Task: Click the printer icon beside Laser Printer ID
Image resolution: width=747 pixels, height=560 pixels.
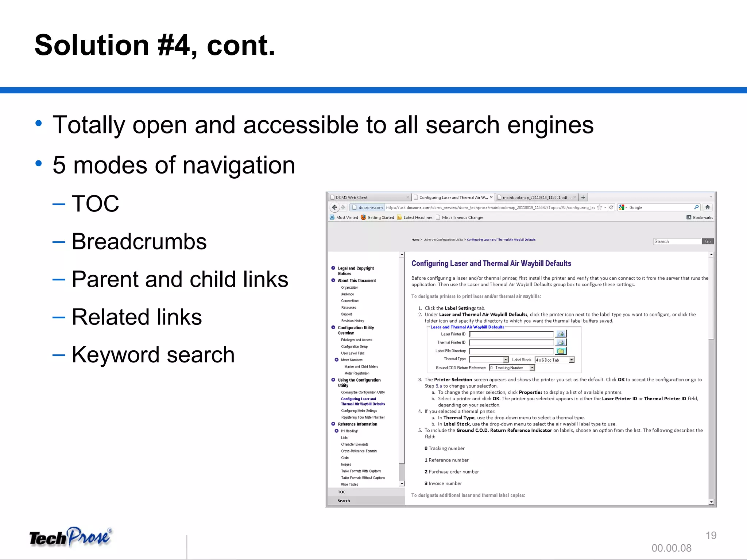Action: (561, 334)
